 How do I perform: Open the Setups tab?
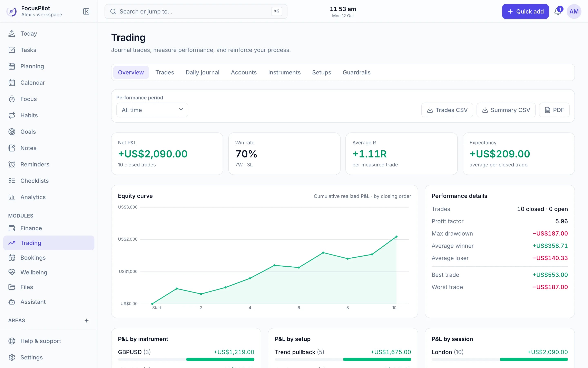[x=321, y=72]
